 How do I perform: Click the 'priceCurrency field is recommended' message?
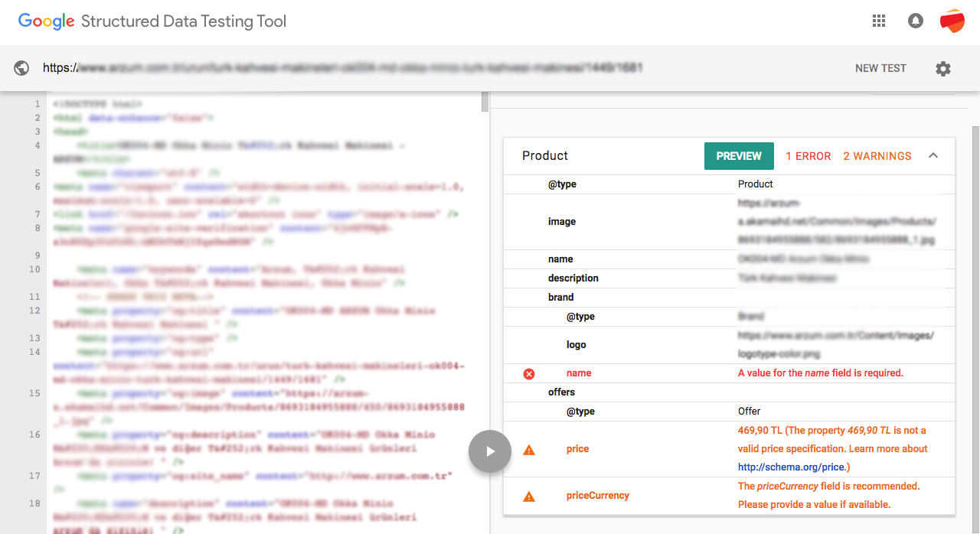pyautogui.click(x=829, y=496)
